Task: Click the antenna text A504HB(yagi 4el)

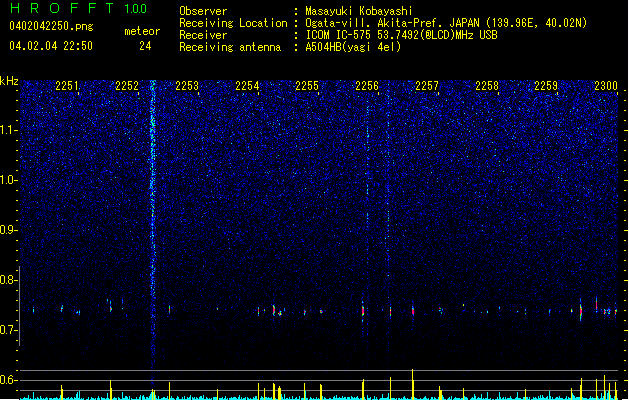Action: coord(353,47)
